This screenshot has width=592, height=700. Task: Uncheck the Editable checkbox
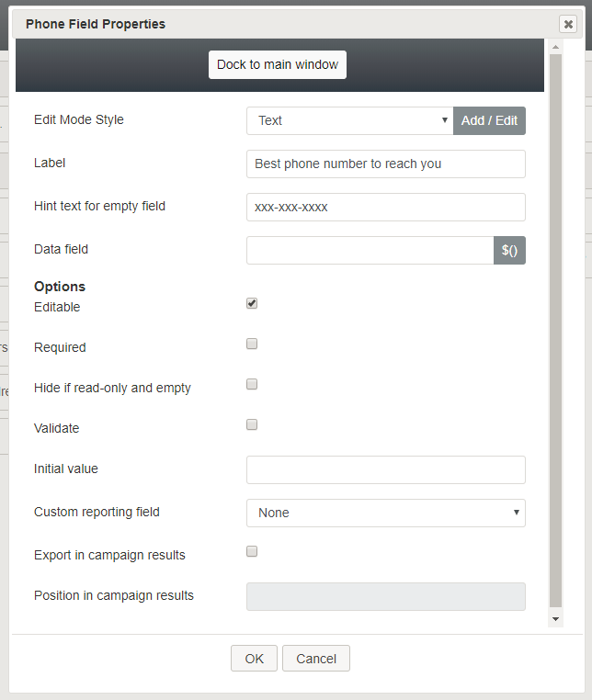click(x=252, y=303)
